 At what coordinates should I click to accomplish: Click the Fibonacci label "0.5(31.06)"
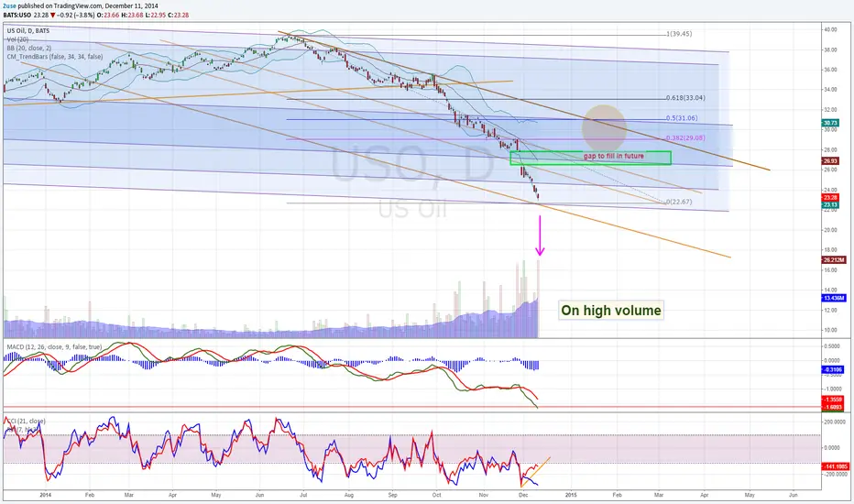682,117
